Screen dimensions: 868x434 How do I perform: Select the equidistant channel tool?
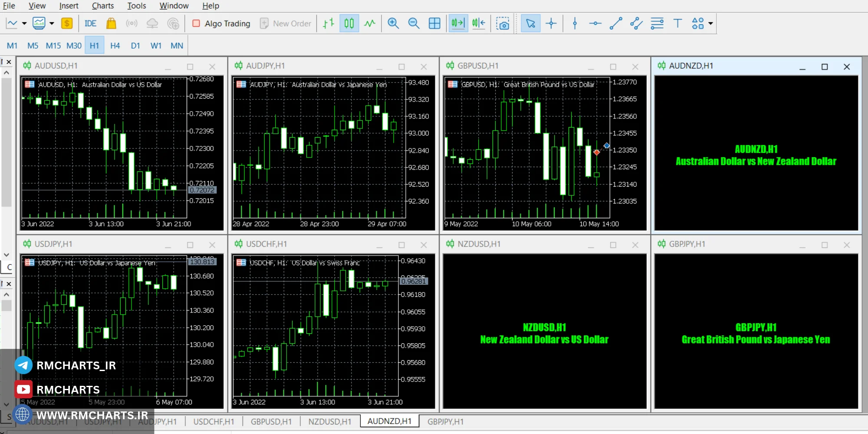pyautogui.click(x=636, y=23)
